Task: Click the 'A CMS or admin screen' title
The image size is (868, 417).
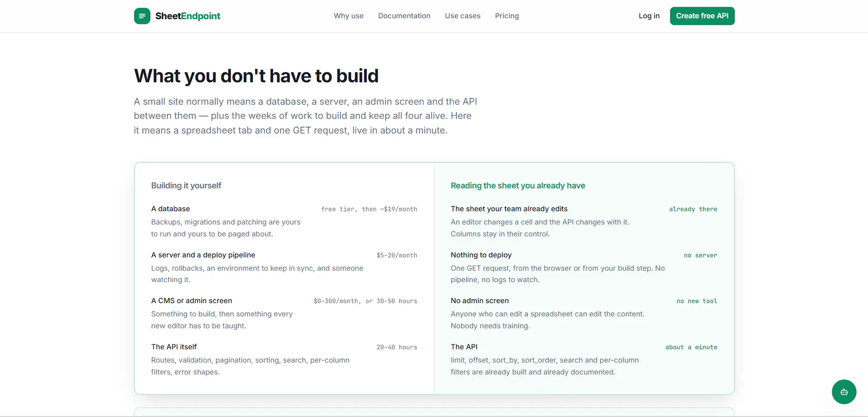Action: point(192,301)
